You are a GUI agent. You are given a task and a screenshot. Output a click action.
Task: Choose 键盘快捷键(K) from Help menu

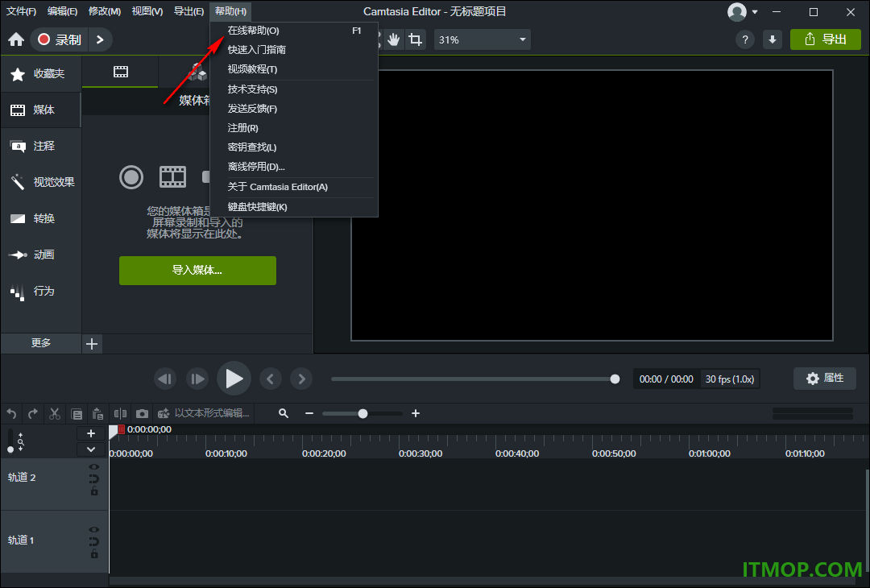(x=294, y=207)
